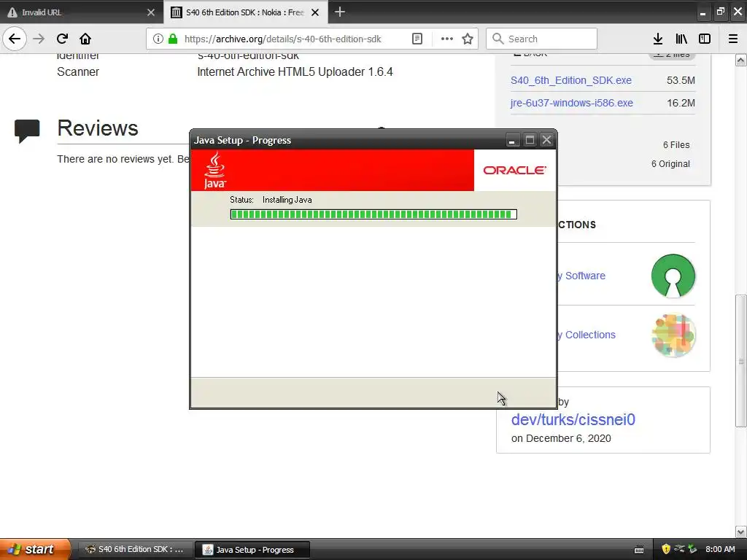Go back in Firefox history
747x560 pixels.
point(15,39)
